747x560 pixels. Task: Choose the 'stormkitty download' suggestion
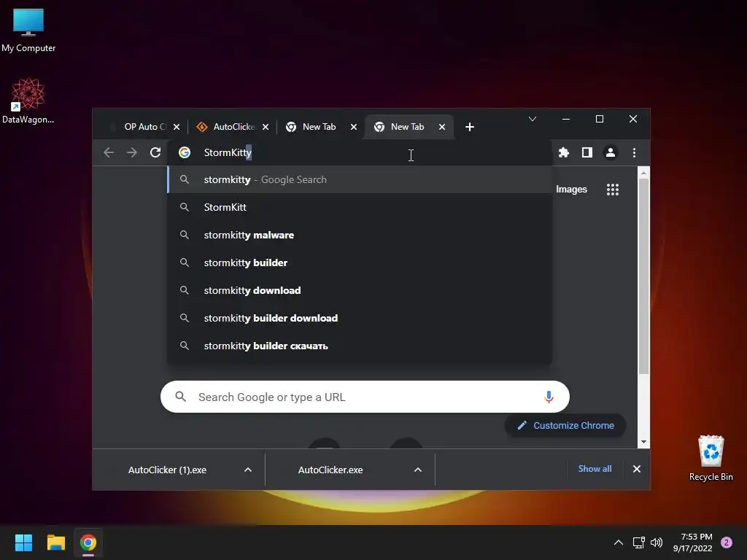pos(360,290)
